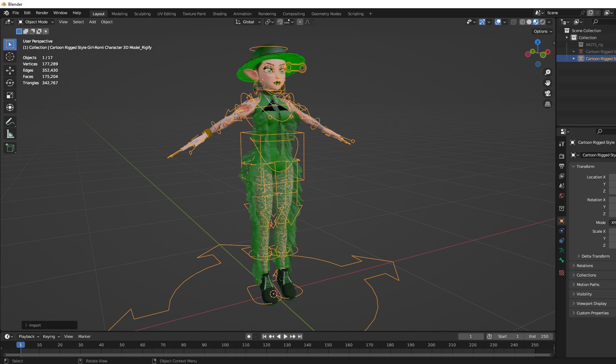Select the Move tool
Image resolution: width=616 pixels, height=364 pixels.
tap(10, 70)
